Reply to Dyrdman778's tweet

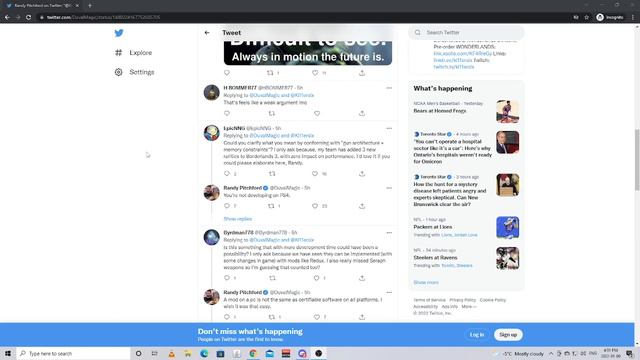click(227, 278)
